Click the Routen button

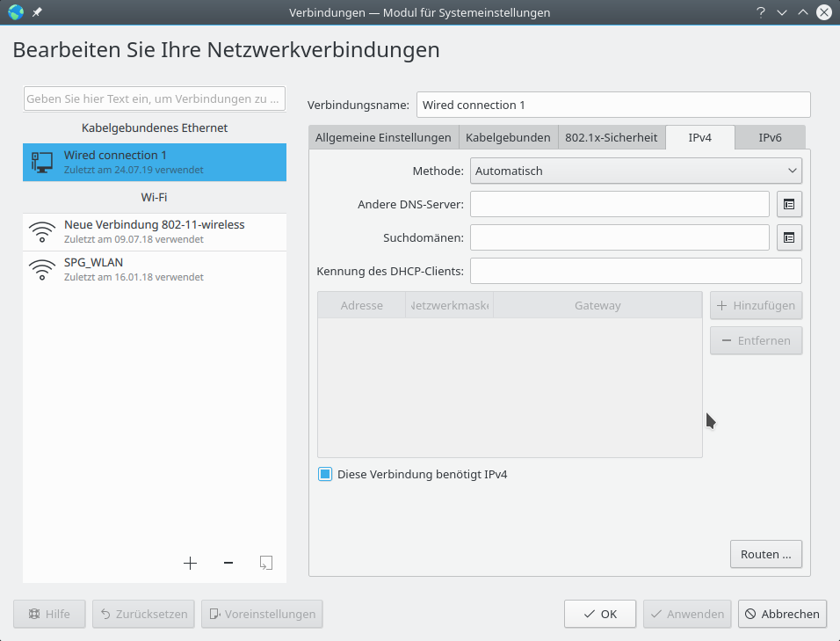coord(765,555)
